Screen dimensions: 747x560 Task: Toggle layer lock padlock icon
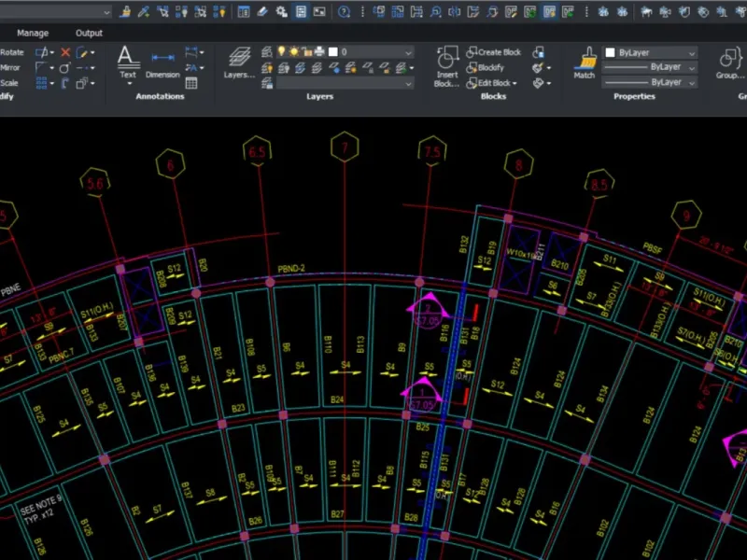[306, 52]
